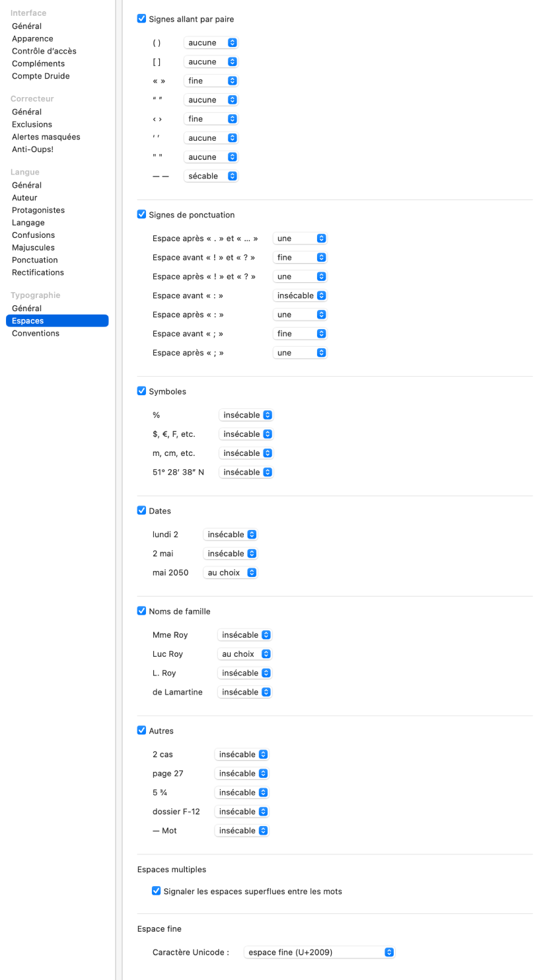The height and width of the screenshot is (980, 547).
Task: Select Ponctuation in the Langue section
Action: 35,260
